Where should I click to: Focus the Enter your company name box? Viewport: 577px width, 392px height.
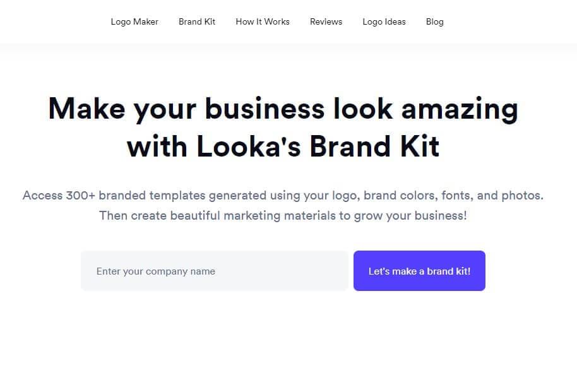215,271
